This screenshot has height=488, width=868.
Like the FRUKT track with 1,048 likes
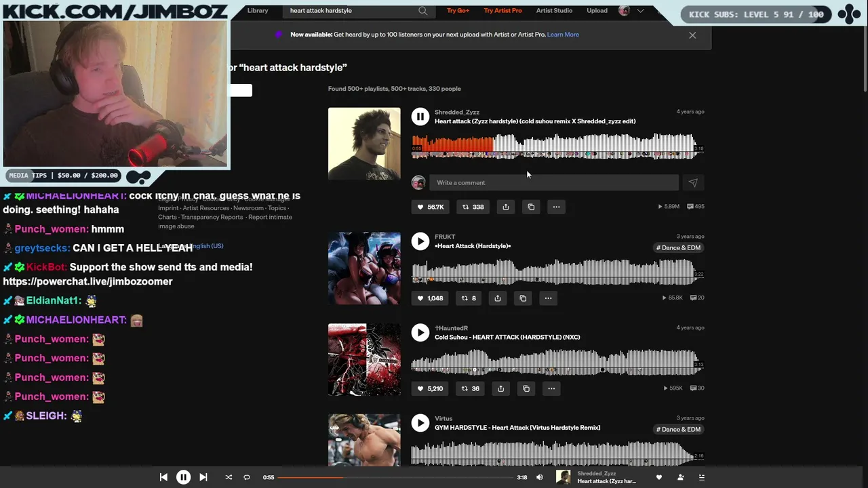[x=430, y=298]
